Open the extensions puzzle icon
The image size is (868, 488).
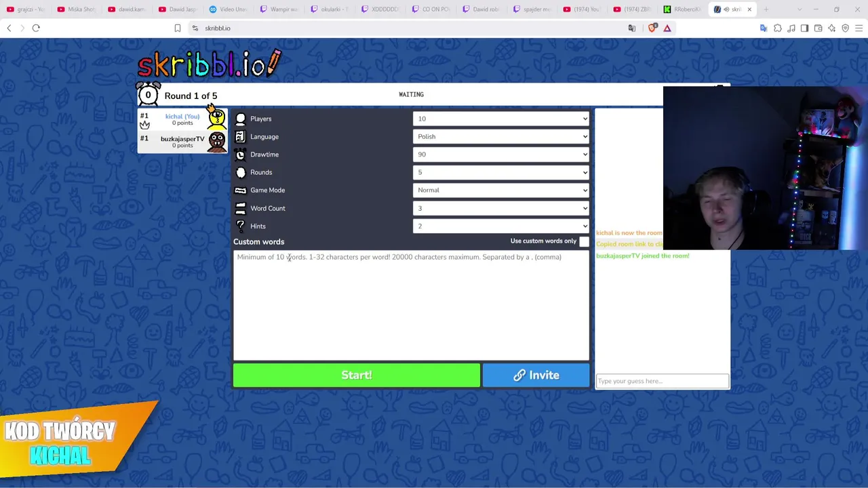point(778,28)
